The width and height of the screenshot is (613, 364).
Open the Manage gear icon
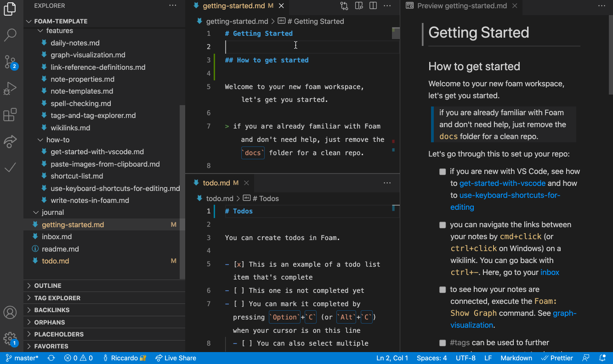point(10,339)
